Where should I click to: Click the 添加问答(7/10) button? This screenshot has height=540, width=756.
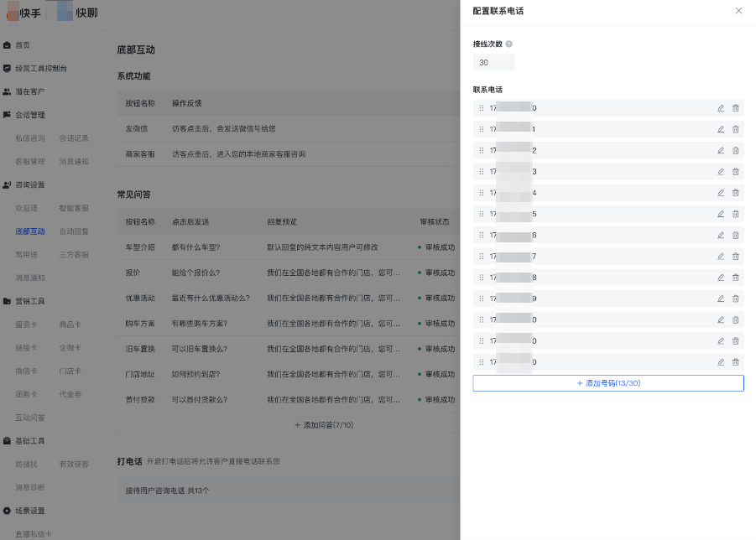[x=324, y=425]
